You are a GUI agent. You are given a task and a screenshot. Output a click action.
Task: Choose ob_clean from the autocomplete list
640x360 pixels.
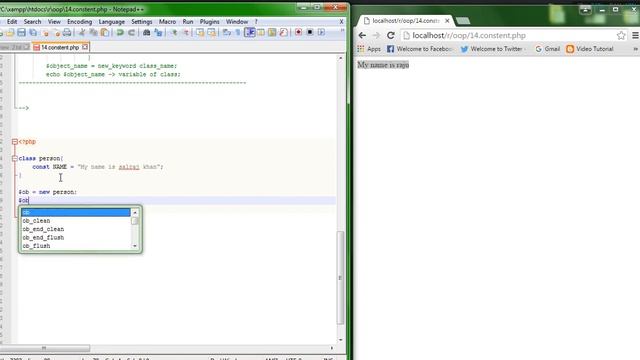(x=76, y=221)
